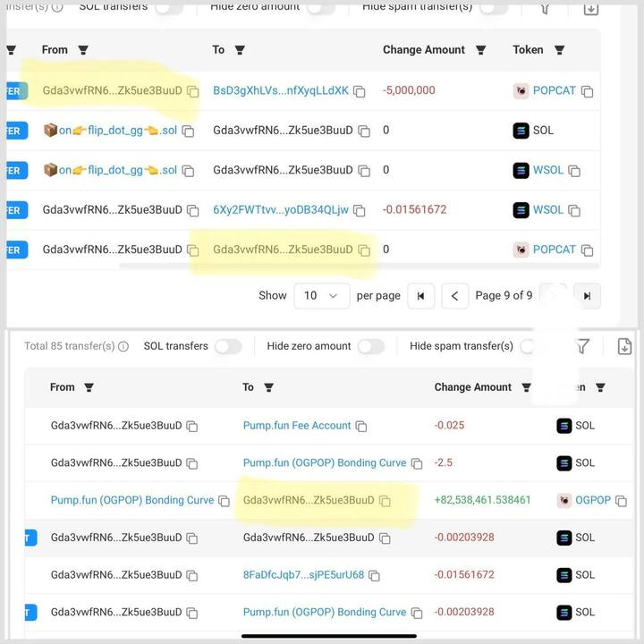Copy the BsD3gXhLVs...nfXyqLLdXK address

tap(360, 91)
